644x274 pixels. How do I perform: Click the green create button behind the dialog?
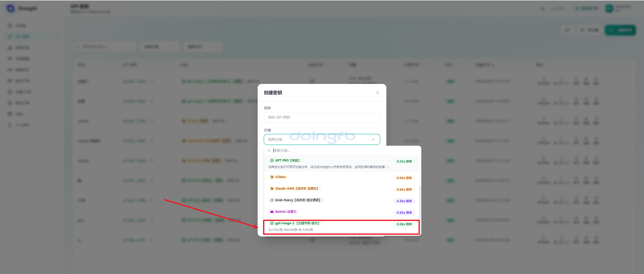click(620, 30)
